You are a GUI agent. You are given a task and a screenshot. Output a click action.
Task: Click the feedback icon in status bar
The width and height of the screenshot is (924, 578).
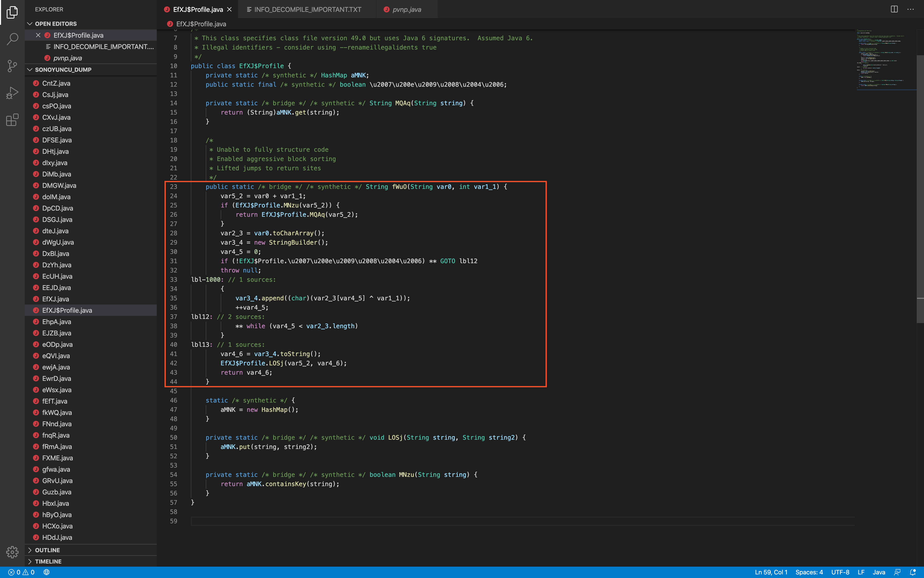pyautogui.click(x=897, y=572)
